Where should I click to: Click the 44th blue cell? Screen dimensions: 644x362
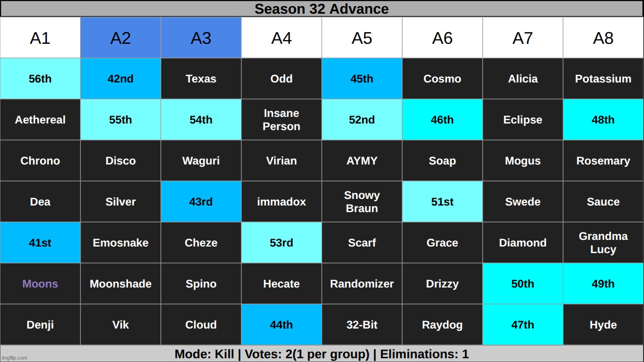(x=281, y=325)
